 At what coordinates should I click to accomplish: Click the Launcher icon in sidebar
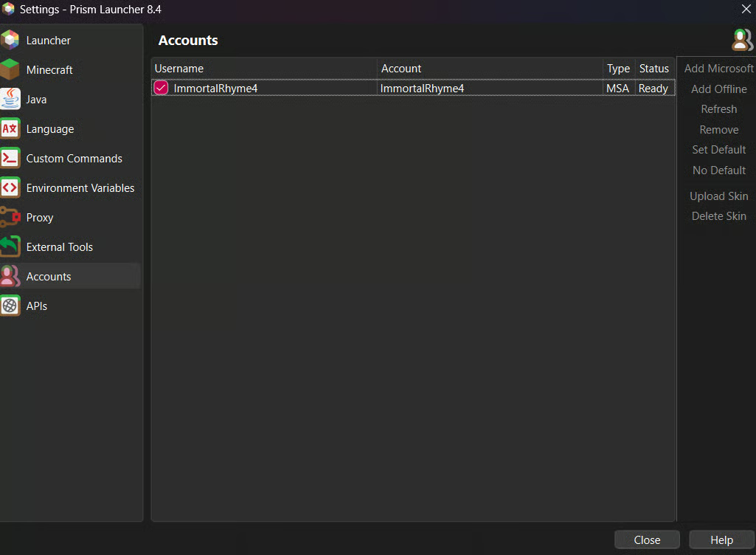(10, 40)
